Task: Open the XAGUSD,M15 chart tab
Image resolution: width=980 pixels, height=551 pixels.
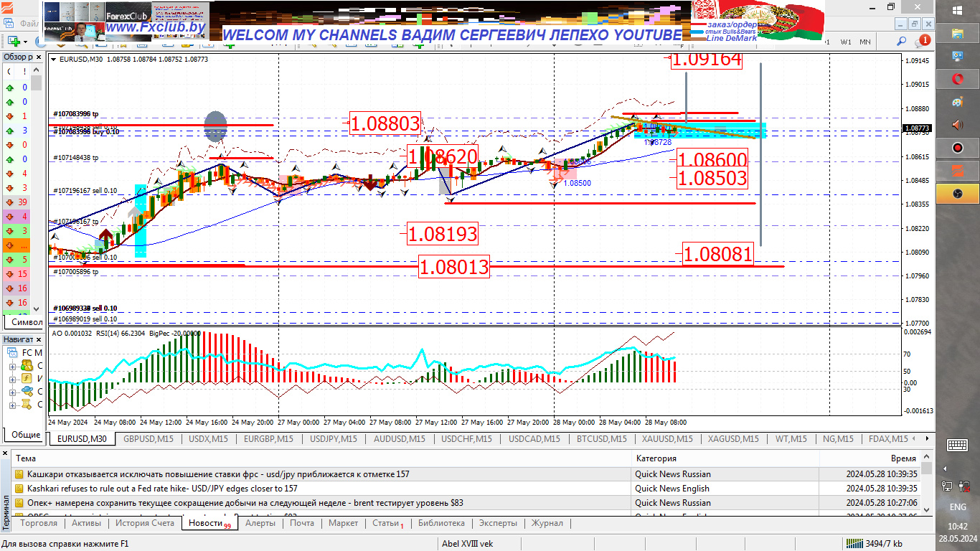Action: click(733, 439)
